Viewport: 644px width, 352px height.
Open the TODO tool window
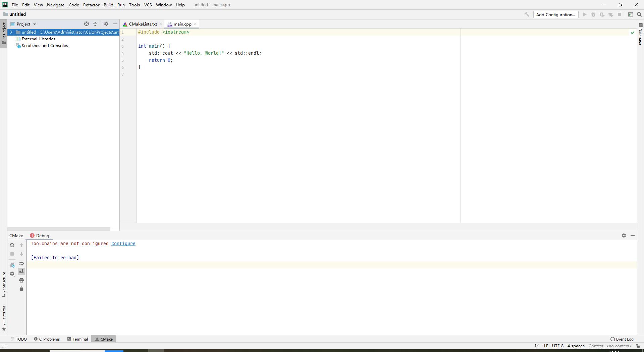coord(19,339)
